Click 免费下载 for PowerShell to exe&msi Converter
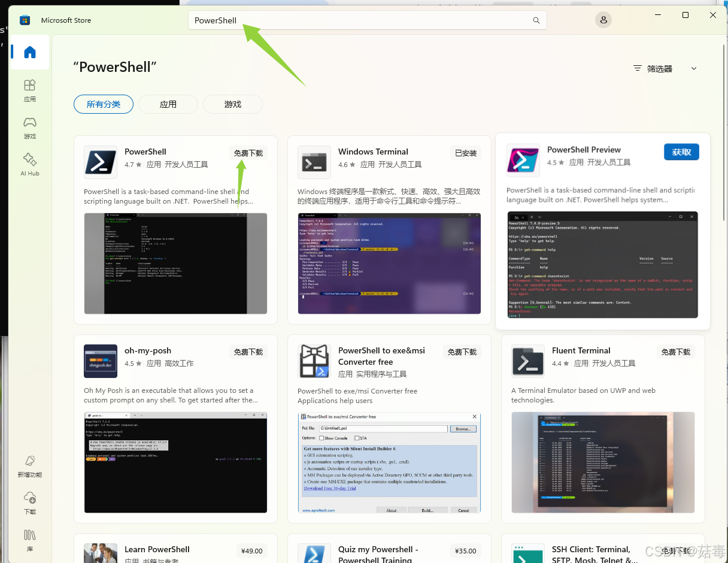The height and width of the screenshot is (563, 728). [x=462, y=352]
